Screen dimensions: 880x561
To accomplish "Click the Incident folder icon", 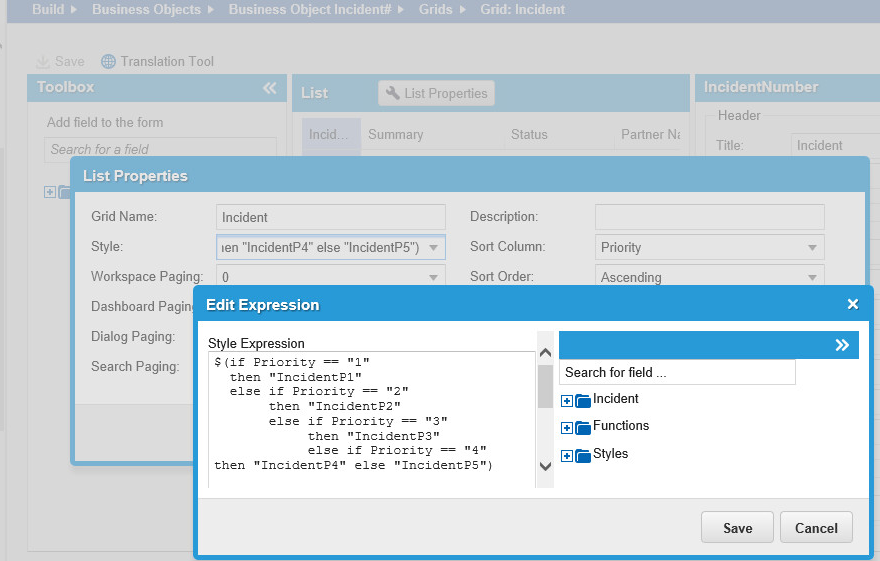I will point(583,401).
